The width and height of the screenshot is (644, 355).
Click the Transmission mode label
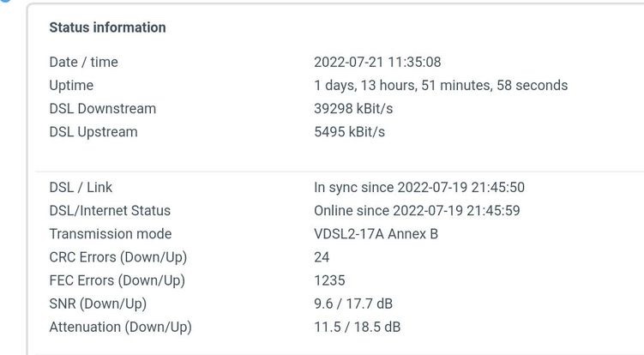tap(111, 234)
